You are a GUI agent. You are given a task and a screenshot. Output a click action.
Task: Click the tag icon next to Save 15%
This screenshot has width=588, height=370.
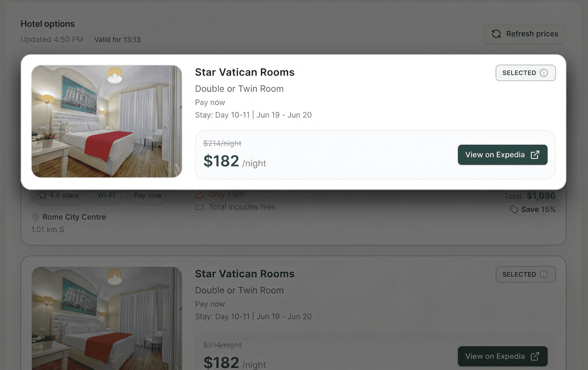click(x=514, y=209)
